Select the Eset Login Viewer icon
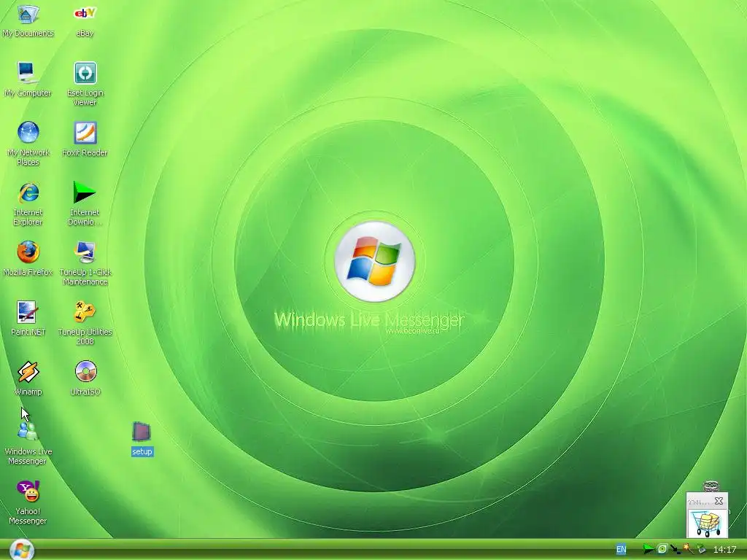This screenshot has height=560, width=747. [85, 73]
